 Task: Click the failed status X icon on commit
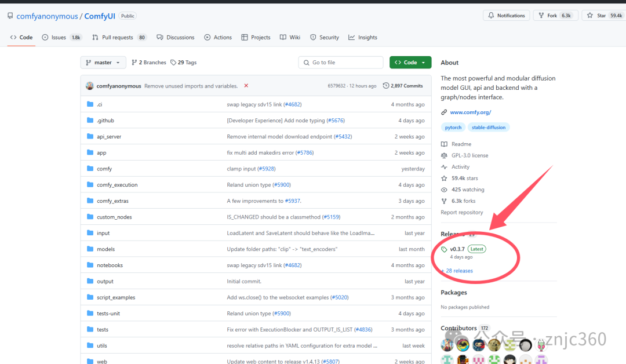pos(246,85)
